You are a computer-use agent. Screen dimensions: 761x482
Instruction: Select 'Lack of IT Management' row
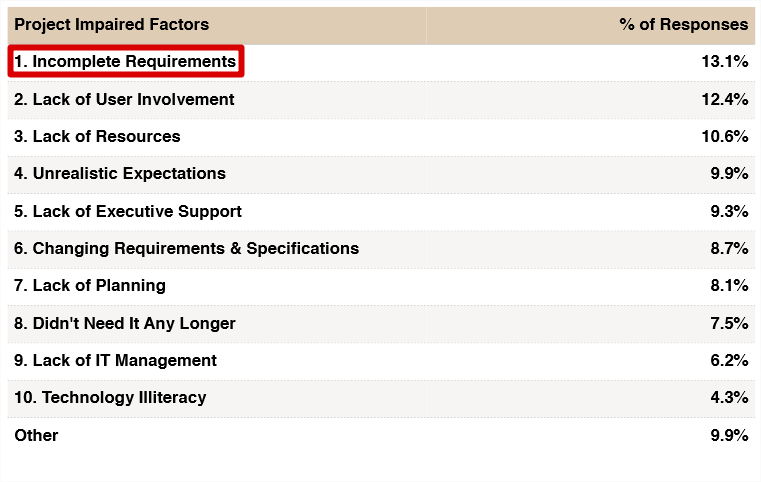click(x=115, y=360)
